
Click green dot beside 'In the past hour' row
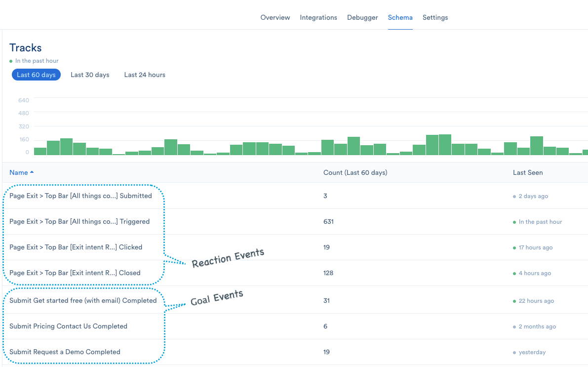coord(513,222)
